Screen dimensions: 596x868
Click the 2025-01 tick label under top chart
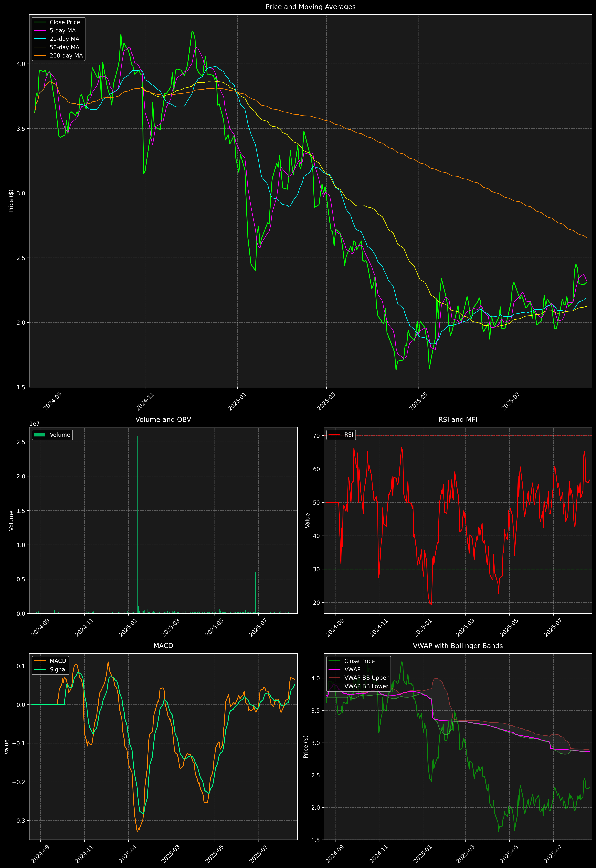[x=237, y=402]
